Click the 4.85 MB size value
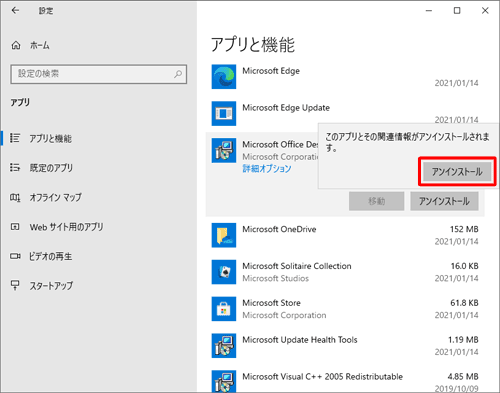 [463, 377]
